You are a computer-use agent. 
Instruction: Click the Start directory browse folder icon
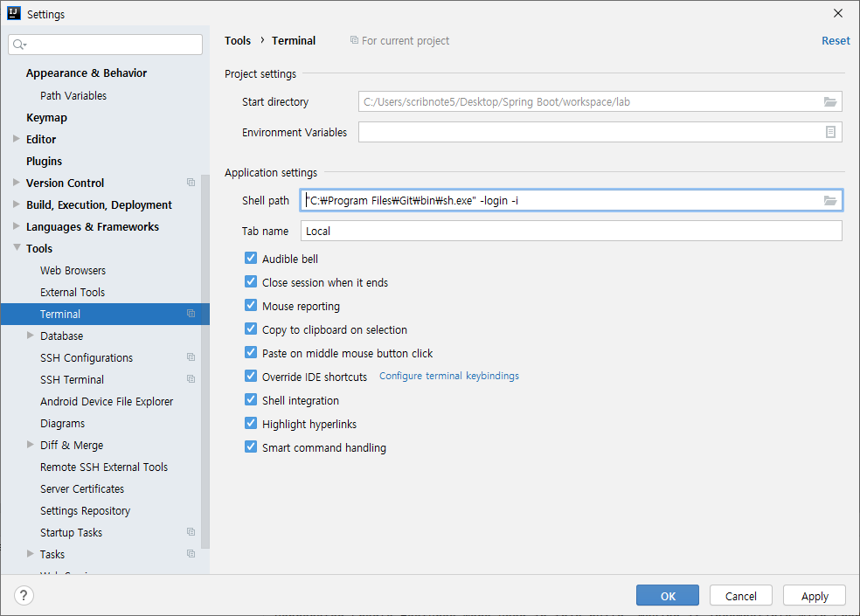point(829,102)
